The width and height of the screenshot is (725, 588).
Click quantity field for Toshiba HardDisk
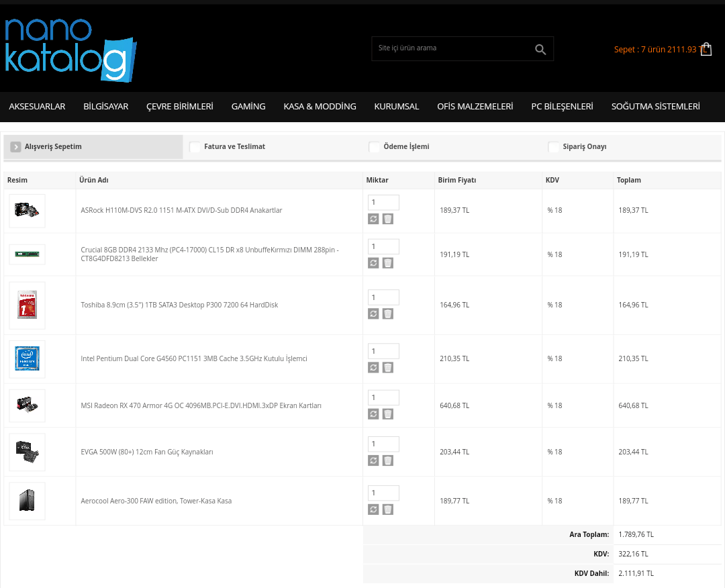383,297
